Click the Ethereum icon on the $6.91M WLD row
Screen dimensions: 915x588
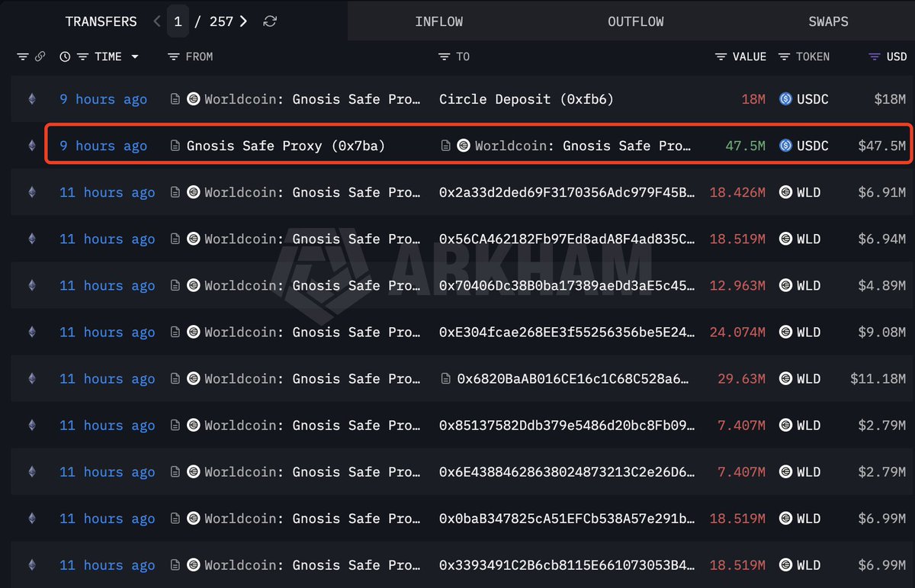click(x=31, y=192)
